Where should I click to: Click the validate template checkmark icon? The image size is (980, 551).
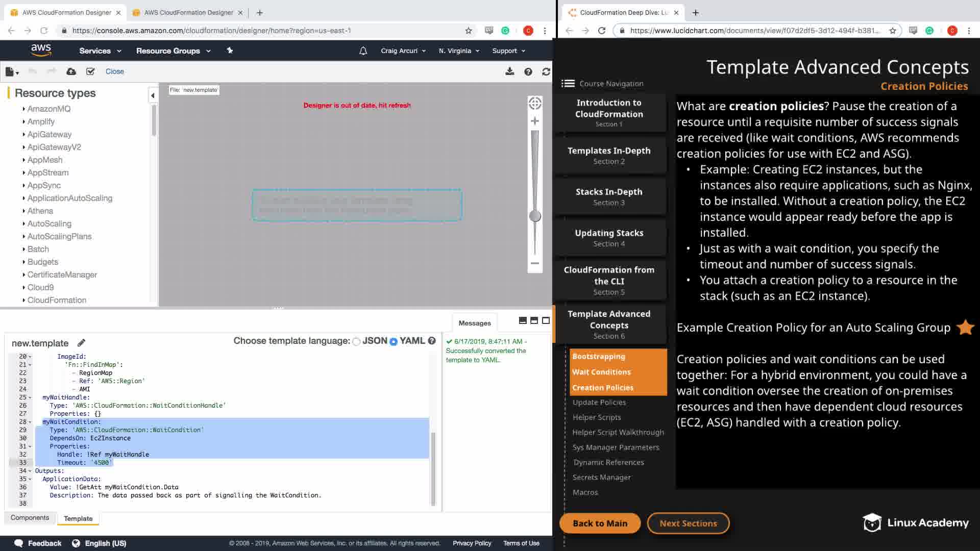[x=90, y=71]
